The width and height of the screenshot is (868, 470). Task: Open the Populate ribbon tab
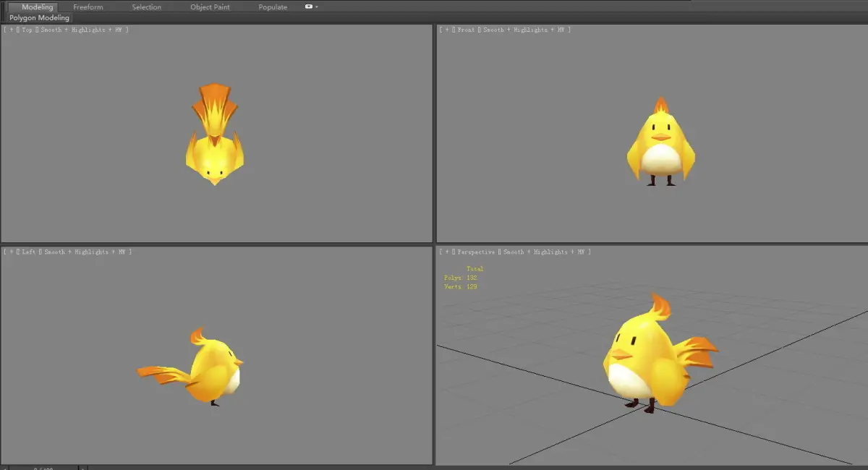tap(273, 7)
